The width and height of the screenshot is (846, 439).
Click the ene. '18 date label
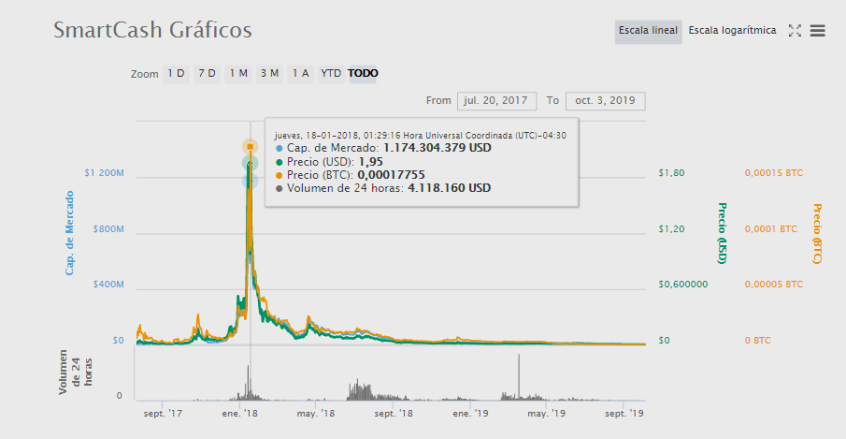tap(240, 414)
